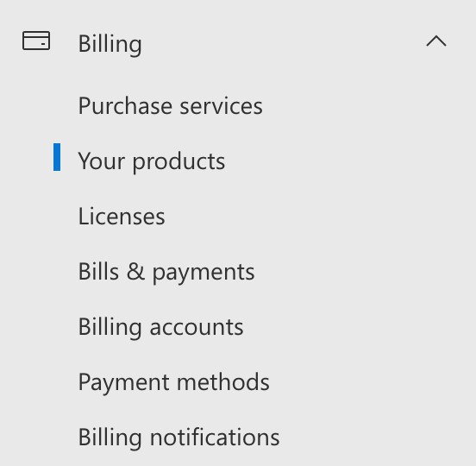Click the blue selection bar beside Your products

point(57,157)
